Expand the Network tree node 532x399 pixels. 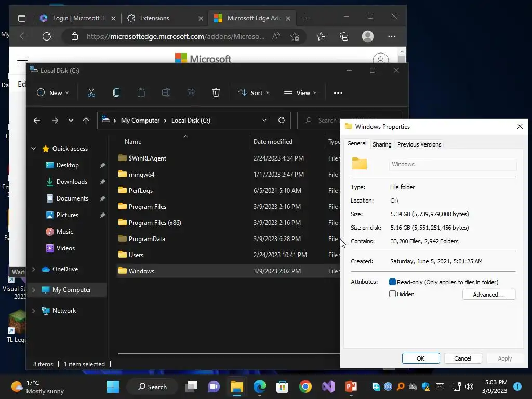[34, 311]
